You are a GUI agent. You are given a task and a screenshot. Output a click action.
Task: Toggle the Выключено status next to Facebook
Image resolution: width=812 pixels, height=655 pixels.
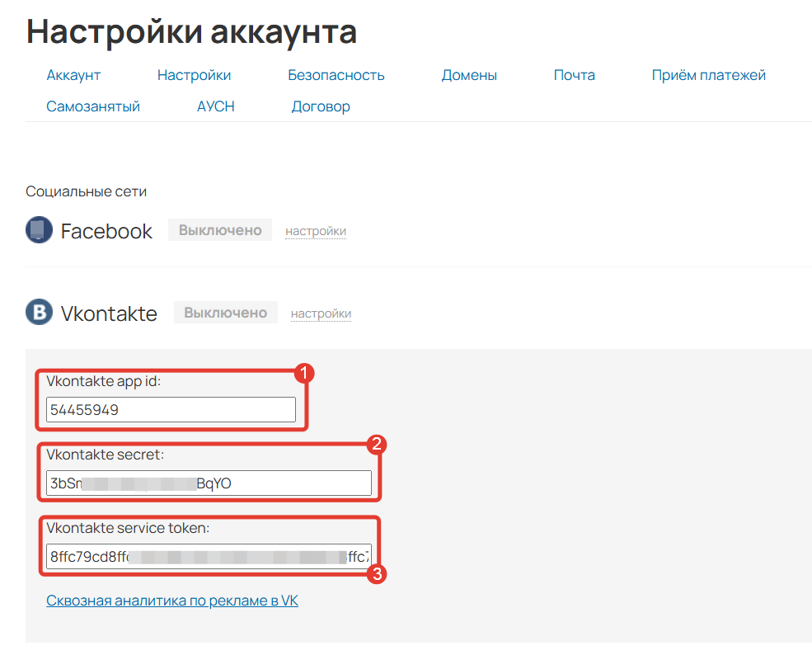[x=219, y=229]
